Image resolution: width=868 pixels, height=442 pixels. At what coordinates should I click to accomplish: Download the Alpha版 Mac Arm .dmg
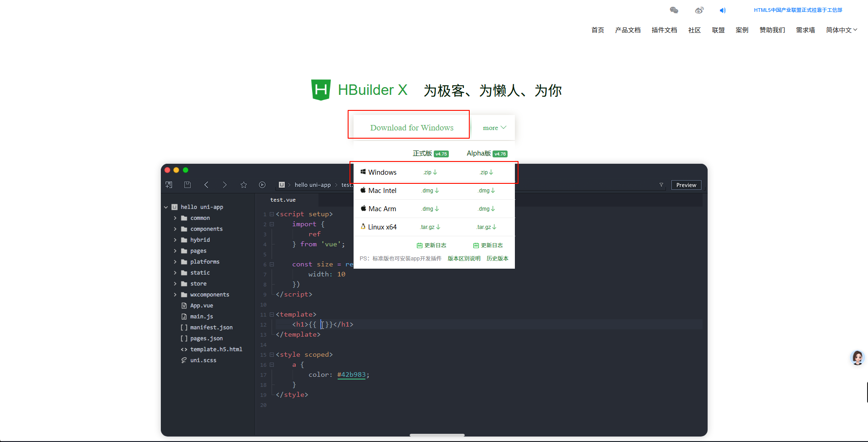point(487,209)
